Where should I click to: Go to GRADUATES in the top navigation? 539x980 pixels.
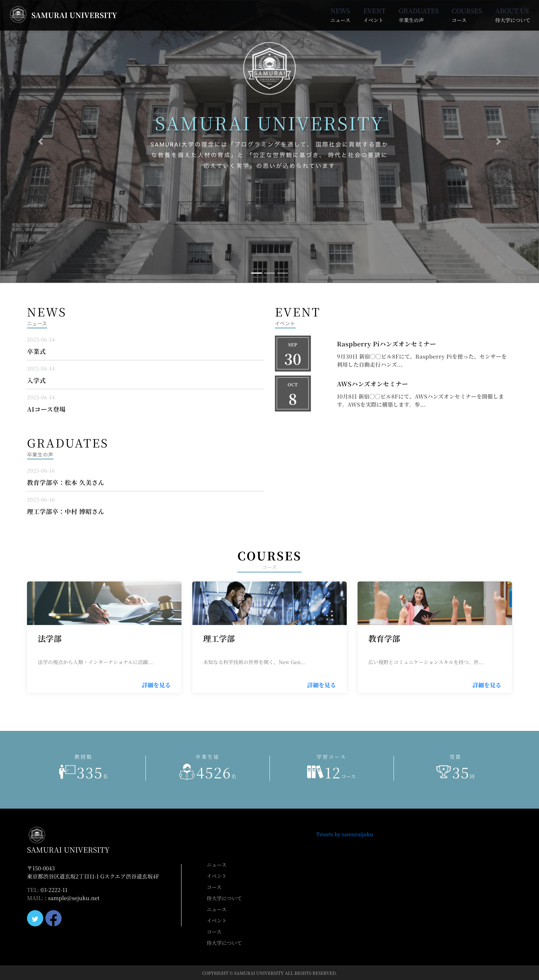418,15
